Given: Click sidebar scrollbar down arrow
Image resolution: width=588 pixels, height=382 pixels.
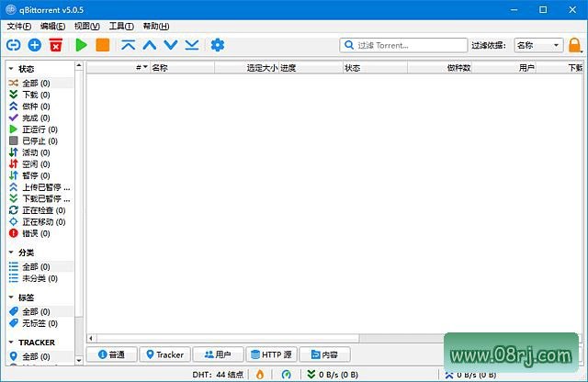Looking at the screenshot, I should [x=79, y=360].
